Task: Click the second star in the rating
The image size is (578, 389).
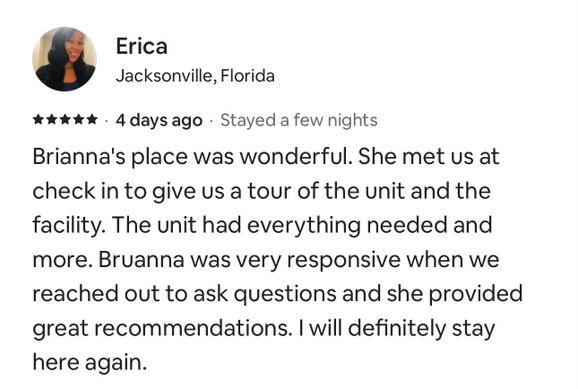Action: click(52, 120)
